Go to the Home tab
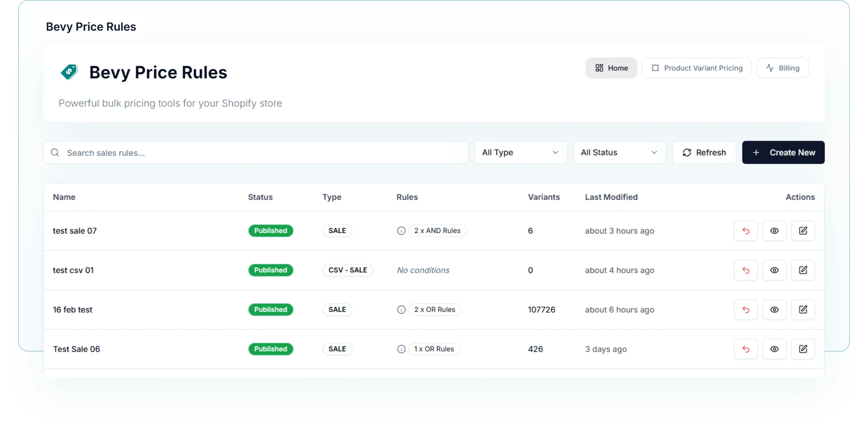Image resolution: width=868 pixels, height=435 pixels. click(x=611, y=68)
